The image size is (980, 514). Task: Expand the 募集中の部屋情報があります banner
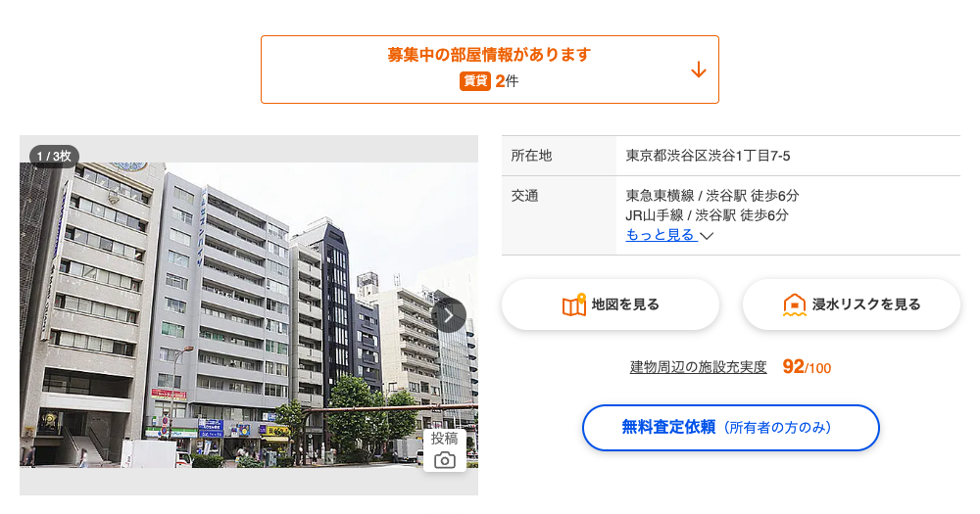(490, 70)
